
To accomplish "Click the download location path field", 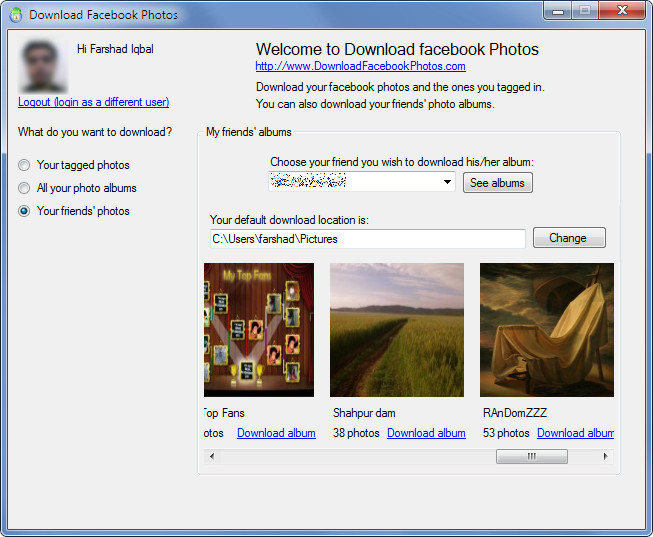I will pos(367,239).
